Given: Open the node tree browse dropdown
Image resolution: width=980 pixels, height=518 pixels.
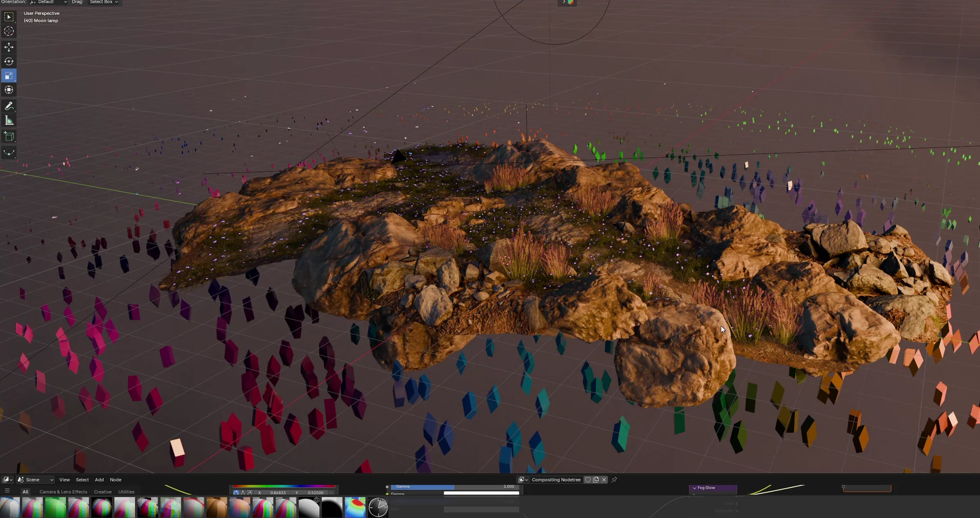Looking at the screenshot, I should pyautogui.click(x=523, y=480).
